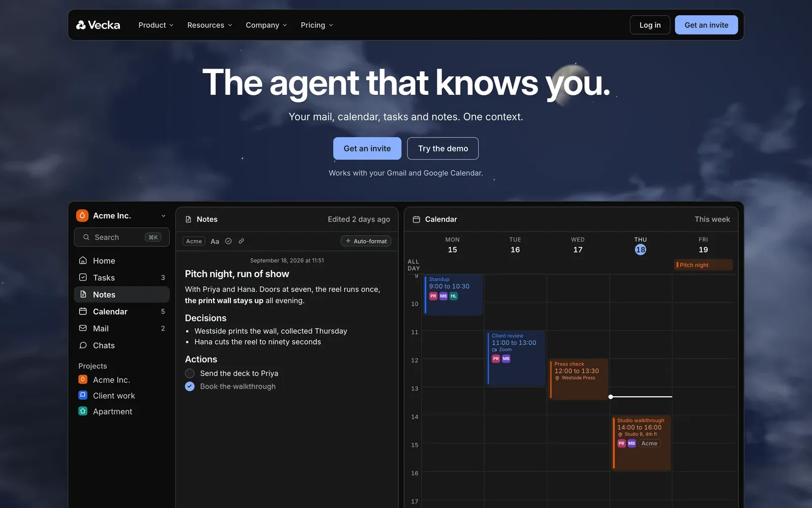Image resolution: width=812 pixels, height=508 pixels.
Task: Expand the Pricing menu dropdown
Action: point(317,25)
